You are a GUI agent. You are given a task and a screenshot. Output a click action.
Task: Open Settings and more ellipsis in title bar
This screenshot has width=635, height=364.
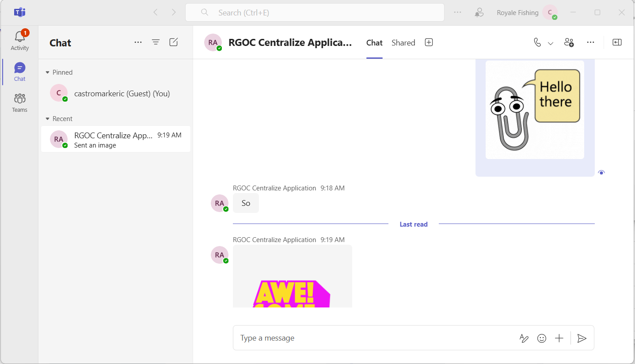pyautogui.click(x=457, y=12)
